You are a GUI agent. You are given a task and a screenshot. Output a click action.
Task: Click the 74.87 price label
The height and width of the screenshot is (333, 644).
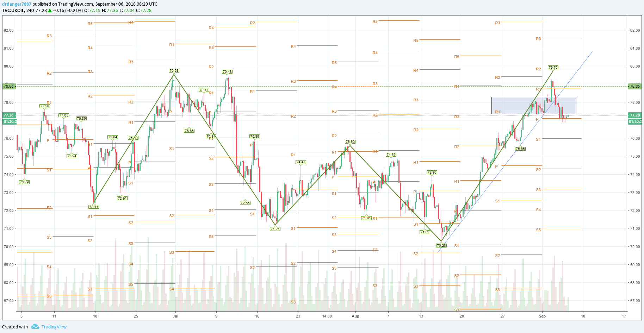click(x=391, y=155)
